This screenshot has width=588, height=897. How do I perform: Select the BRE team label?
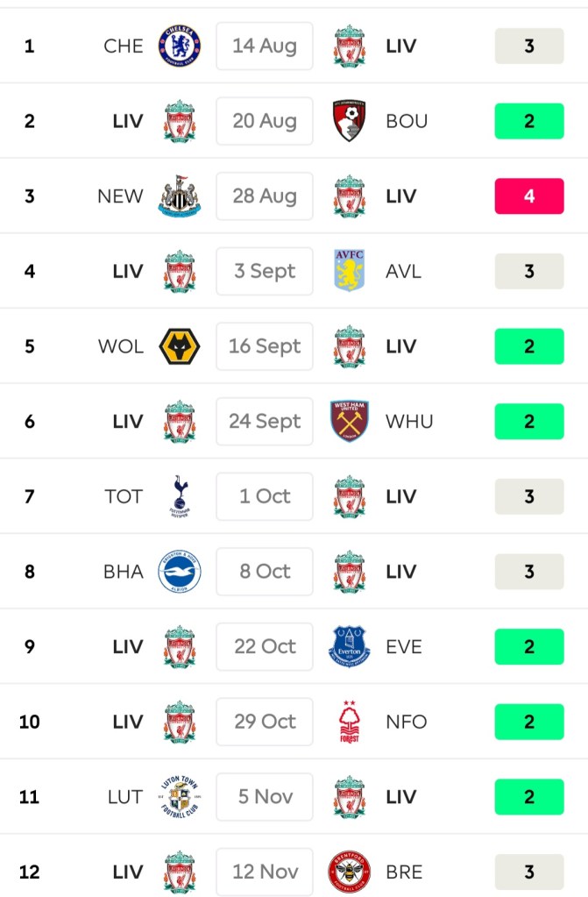click(x=404, y=872)
